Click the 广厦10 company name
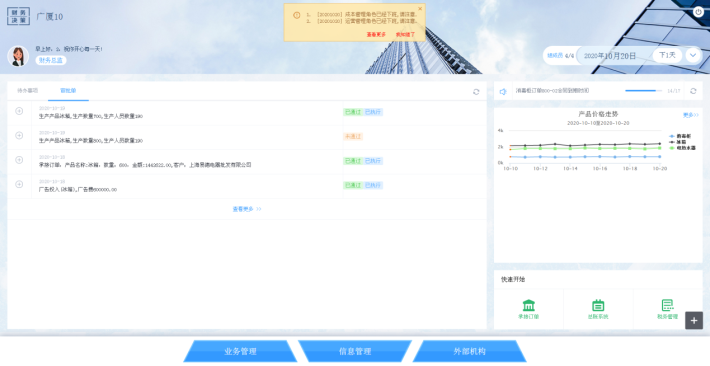 pyautogui.click(x=50, y=17)
